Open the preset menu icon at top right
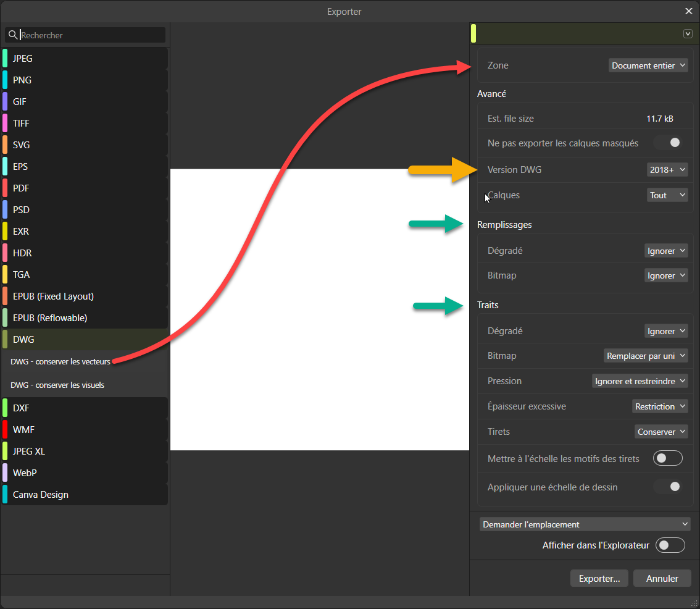 pyautogui.click(x=688, y=34)
